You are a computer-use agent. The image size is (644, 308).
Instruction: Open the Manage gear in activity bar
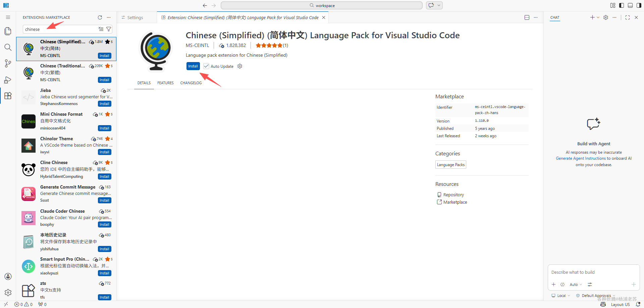pyautogui.click(x=8, y=293)
